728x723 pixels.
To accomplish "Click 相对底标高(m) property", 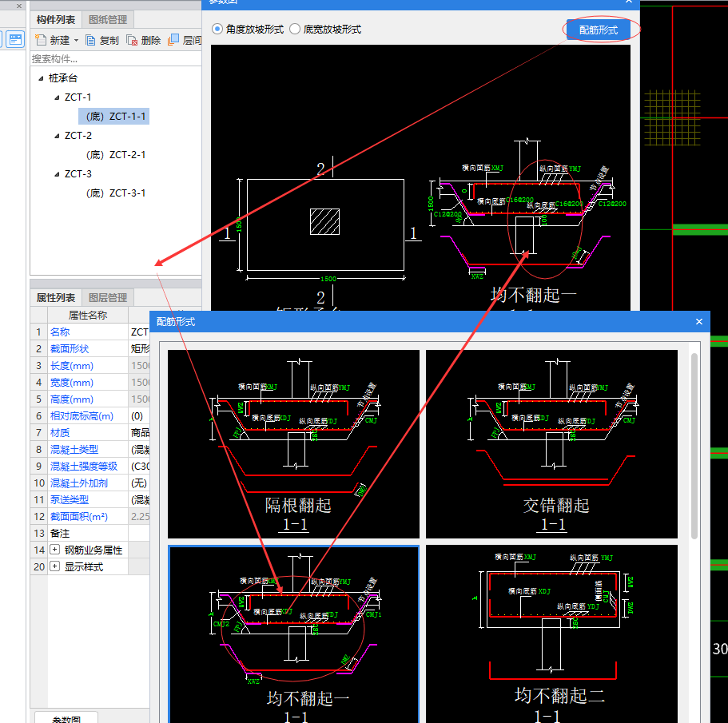I will click(x=82, y=415).
